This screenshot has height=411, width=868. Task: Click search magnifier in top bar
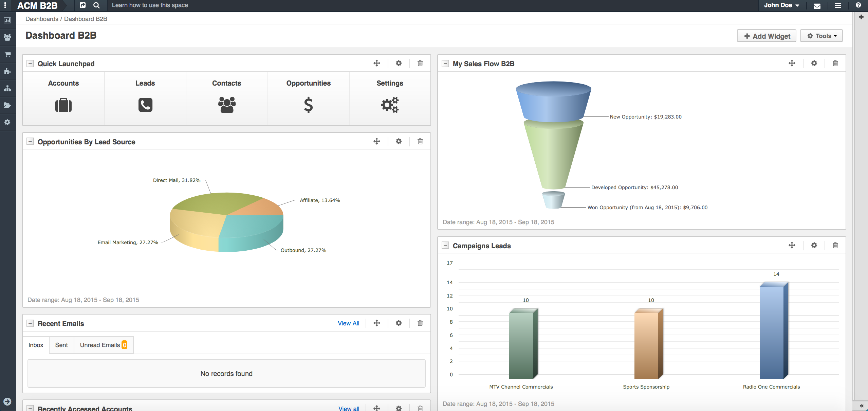(96, 5)
